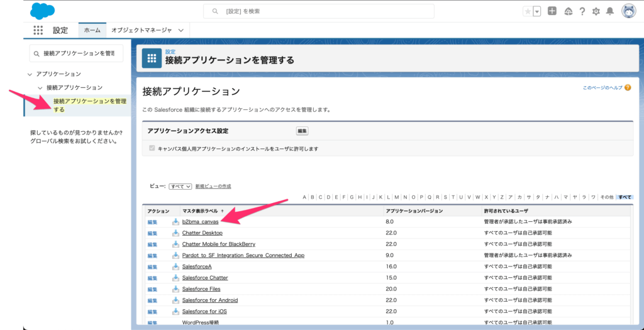Toggle canvas personal app install checkbox
644x330 pixels.
point(151,149)
